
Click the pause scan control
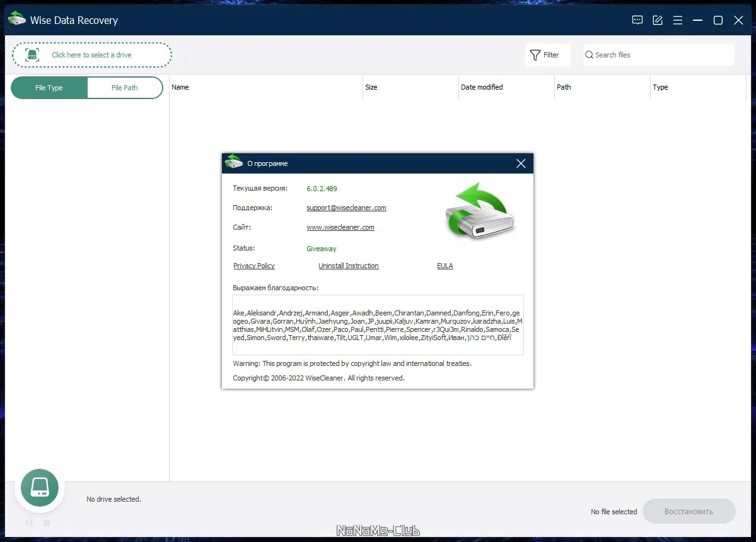tap(29, 523)
